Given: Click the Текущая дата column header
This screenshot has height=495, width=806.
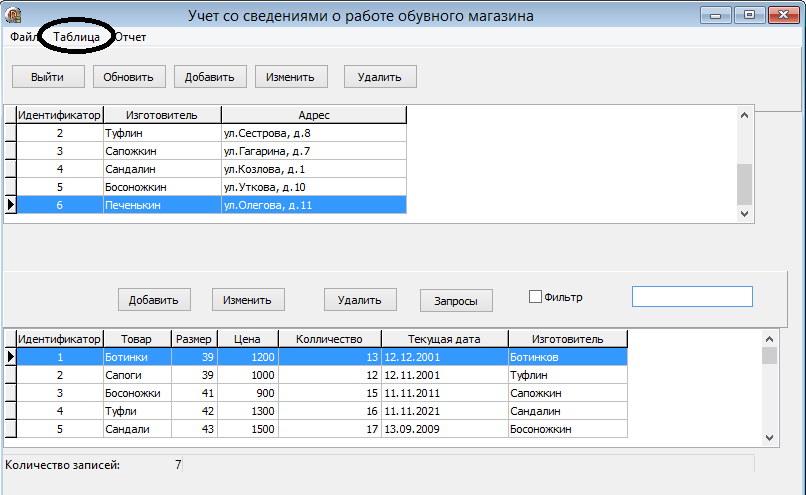Looking at the screenshot, I should coord(445,339).
